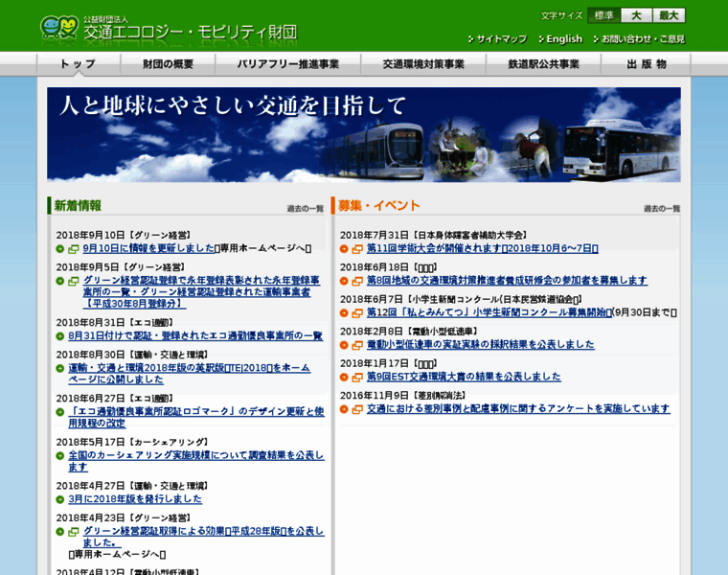
Task: Open the 鉄道駅公共事業 section
Action: point(542,64)
